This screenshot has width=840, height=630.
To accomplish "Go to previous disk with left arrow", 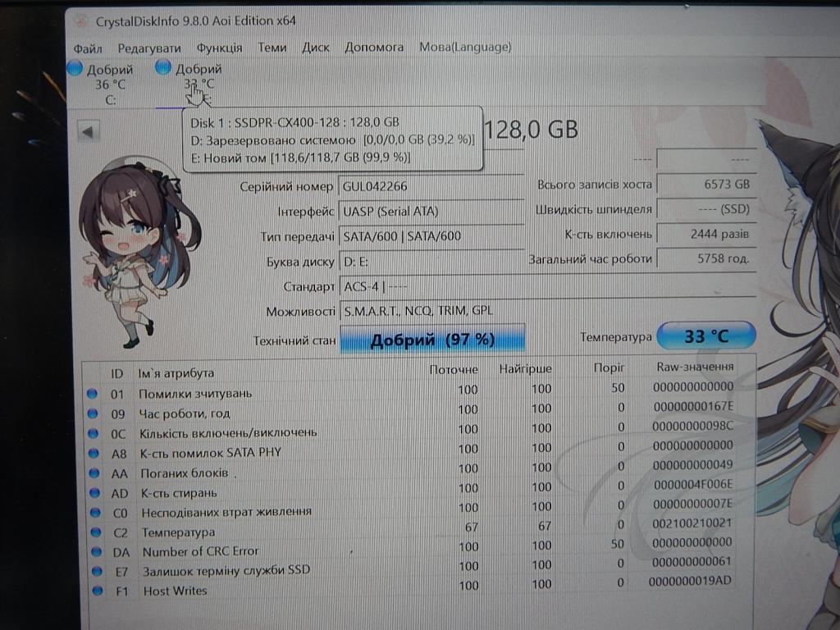I will (x=88, y=131).
